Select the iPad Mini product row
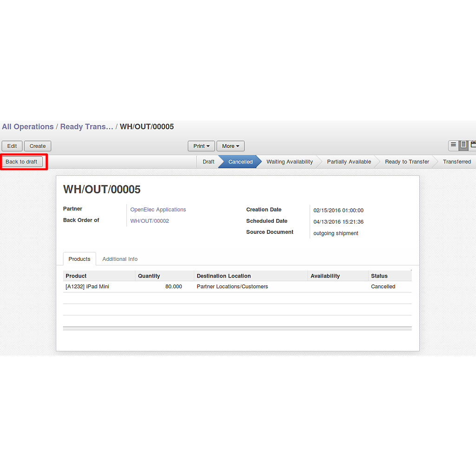The image size is (476, 476). click(x=87, y=287)
